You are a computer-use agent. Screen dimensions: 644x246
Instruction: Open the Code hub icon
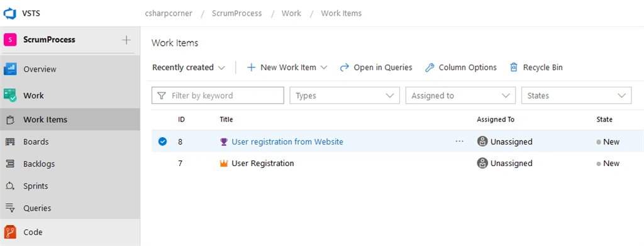coord(10,232)
